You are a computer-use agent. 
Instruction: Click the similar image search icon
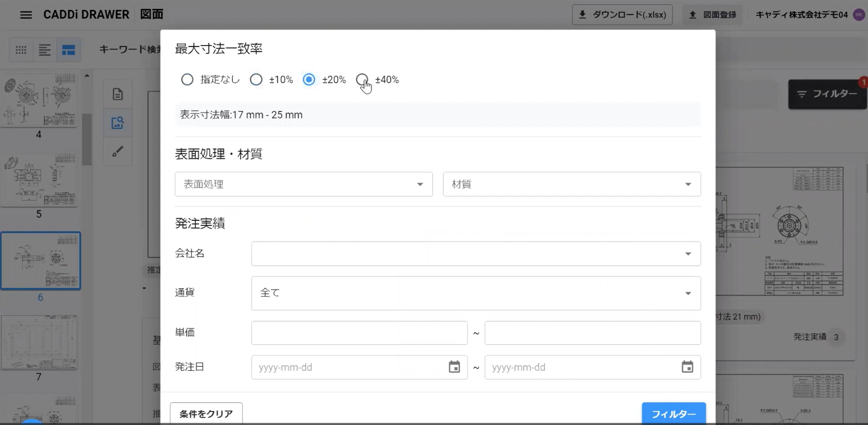click(117, 123)
